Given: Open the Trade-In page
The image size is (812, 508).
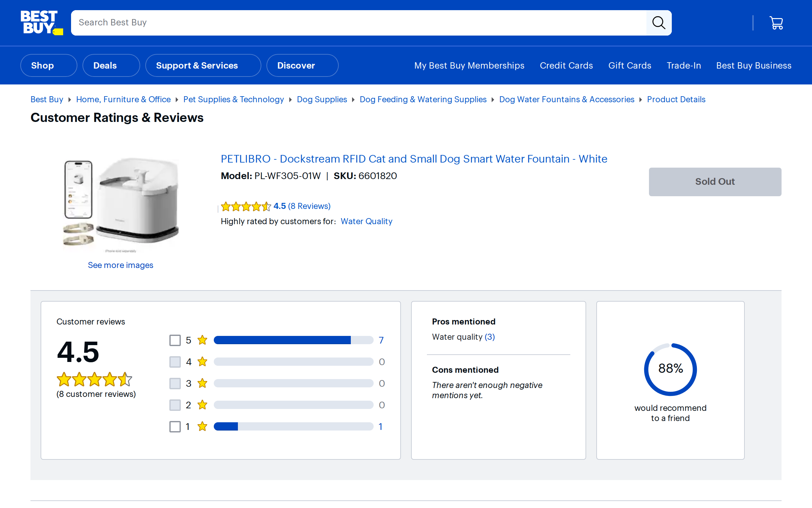Looking at the screenshot, I should coord(684,65).
